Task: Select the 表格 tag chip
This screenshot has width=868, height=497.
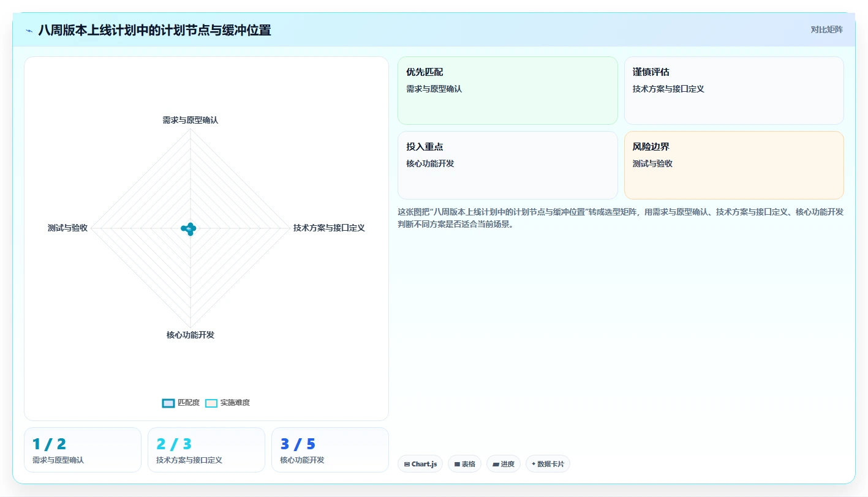Action: pos(465,464)
